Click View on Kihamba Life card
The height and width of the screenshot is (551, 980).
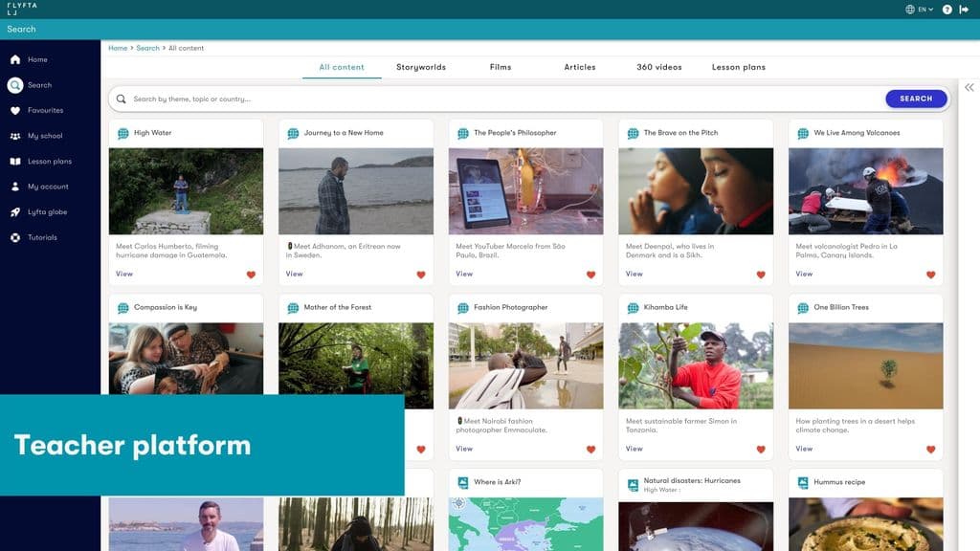(634, 449)
